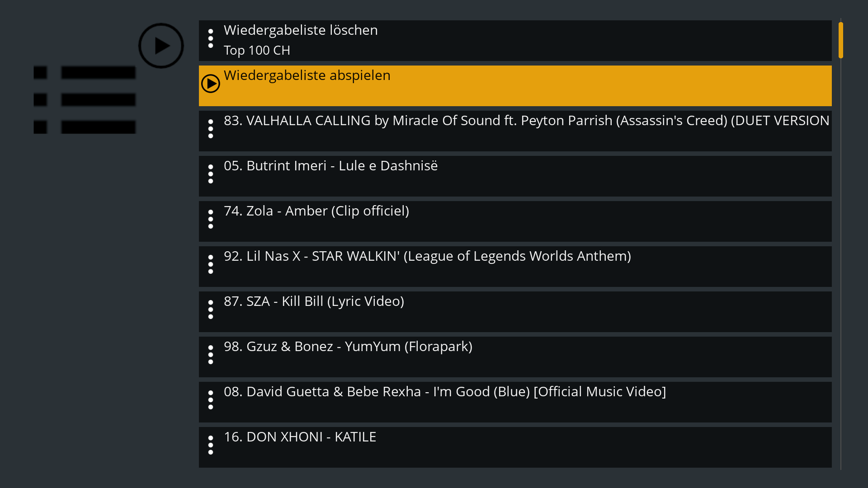Open options dots for SZA Kill Bill
The height and width of the screenshot is (488, 868).
tap(211, 310)
